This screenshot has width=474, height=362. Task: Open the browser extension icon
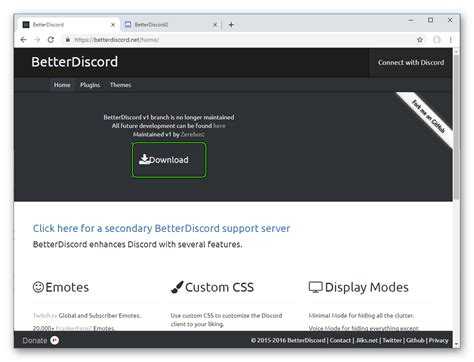pos(437,40)
